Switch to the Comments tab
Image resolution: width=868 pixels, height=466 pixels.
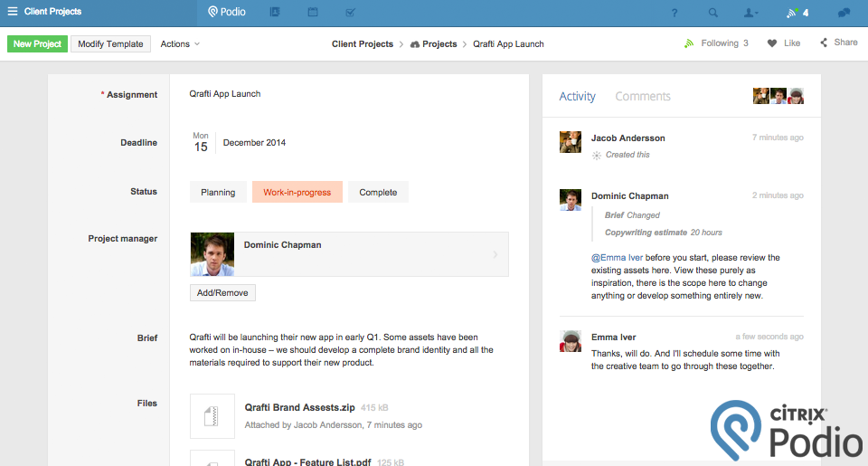[643, 97]
